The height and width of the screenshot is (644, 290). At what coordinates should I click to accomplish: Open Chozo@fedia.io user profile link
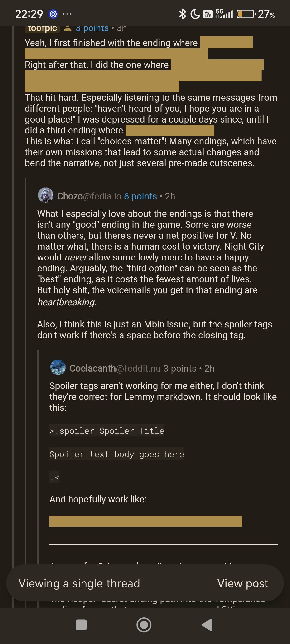pos(89,196)
